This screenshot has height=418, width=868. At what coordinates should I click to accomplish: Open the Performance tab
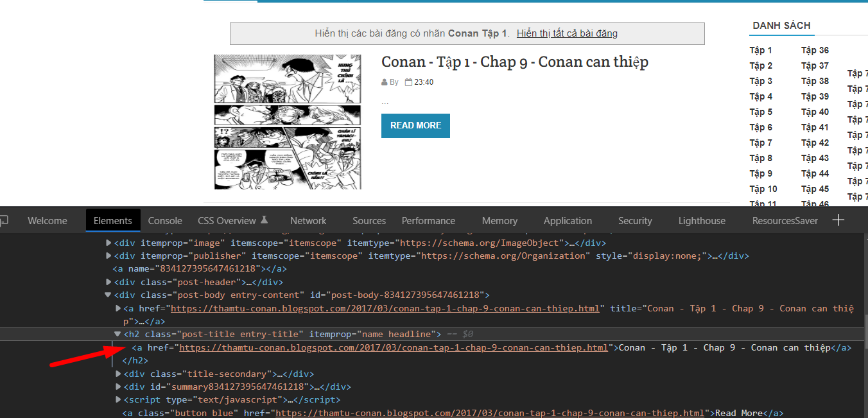click(x=428, y=220)
